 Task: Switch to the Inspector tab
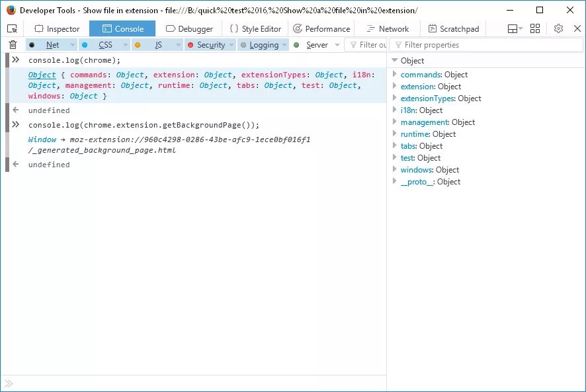tap(57, 29)
